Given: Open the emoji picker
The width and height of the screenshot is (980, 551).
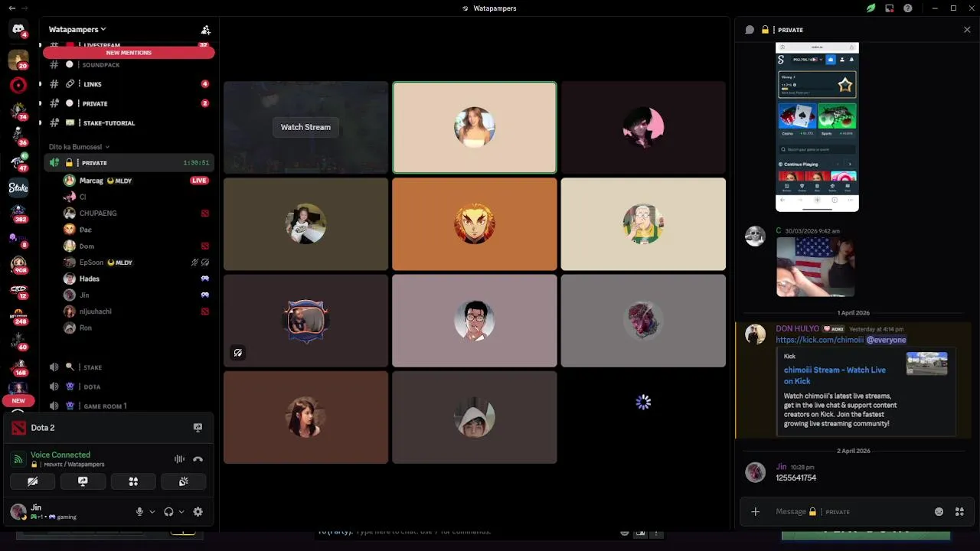Looking at the screenshot, I should pos(939,512).
